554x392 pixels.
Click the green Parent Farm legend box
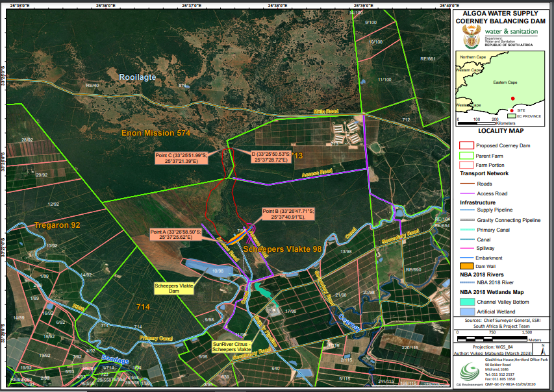[x=466, y=156]
